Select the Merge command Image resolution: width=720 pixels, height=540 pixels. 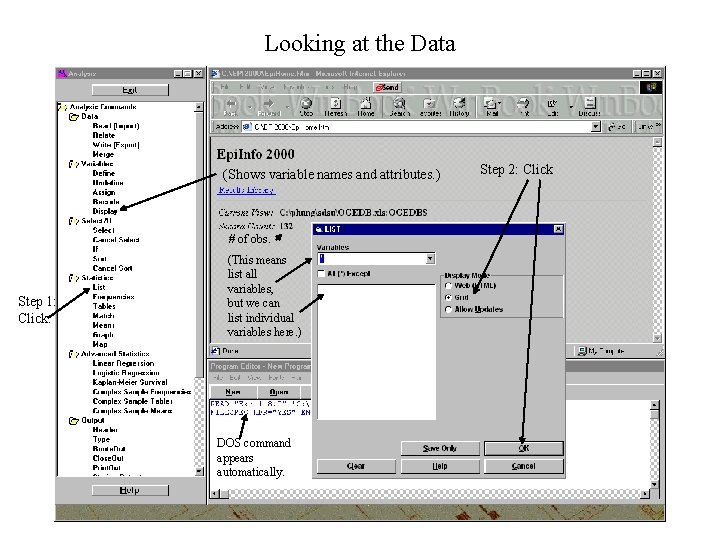(103, 154)
